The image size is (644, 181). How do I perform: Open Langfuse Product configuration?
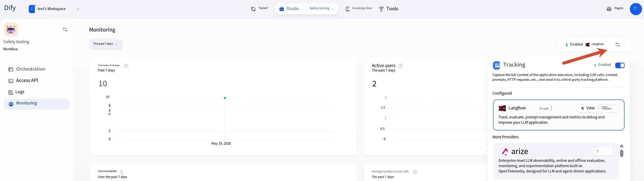coord(609,108)
